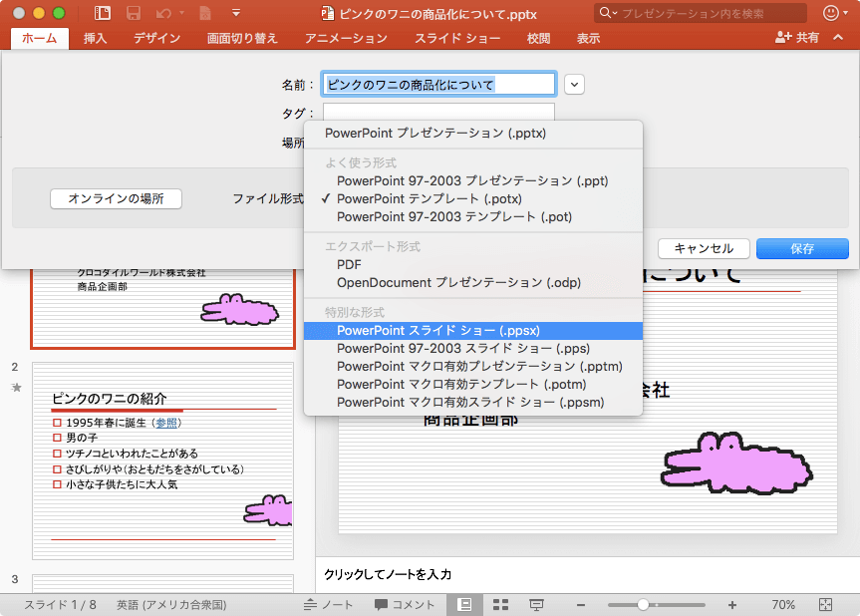Start slide show from status bar icon
Image resolution: width=860 pixels, height=616 pixels.
[536, 604]
